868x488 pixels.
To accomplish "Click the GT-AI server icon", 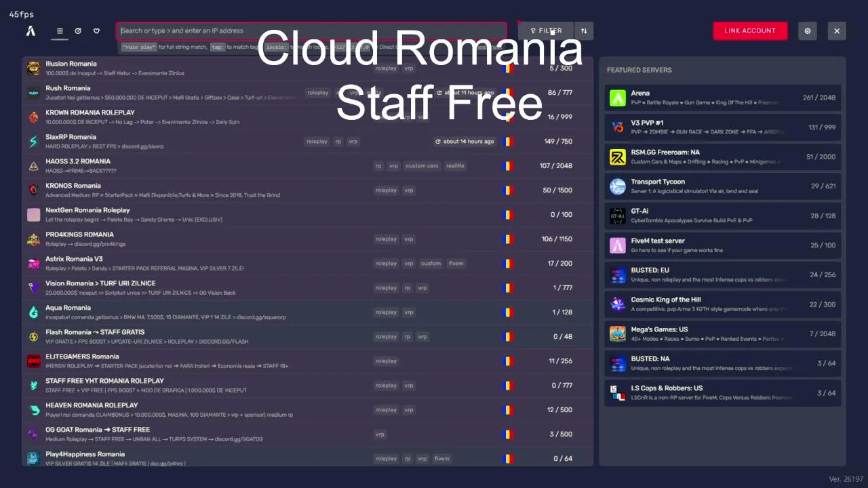I will pos(617,216).
